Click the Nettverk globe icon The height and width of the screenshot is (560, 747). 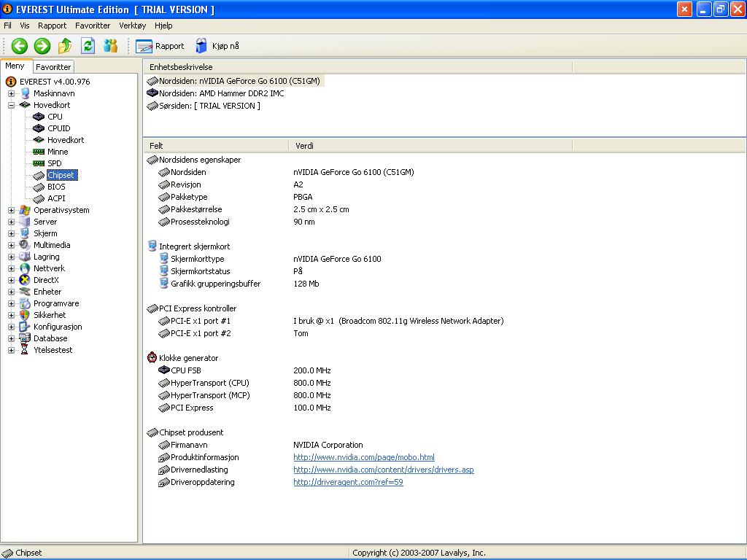click(x=25, y=268)
